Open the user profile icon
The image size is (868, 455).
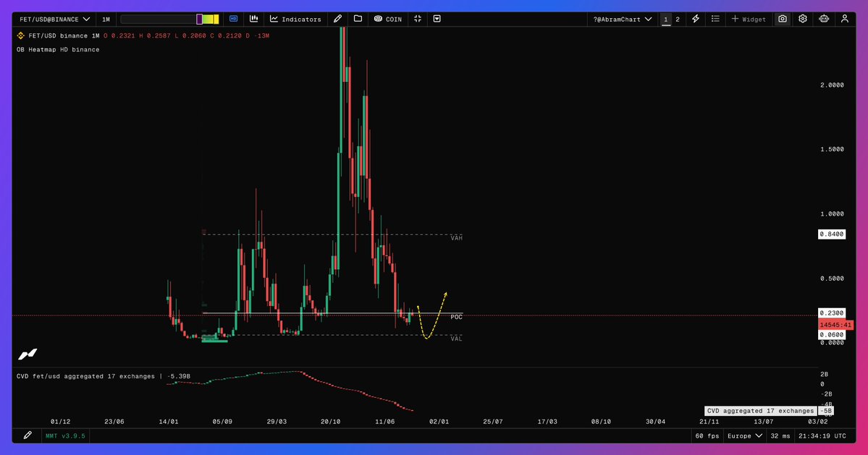845,19
